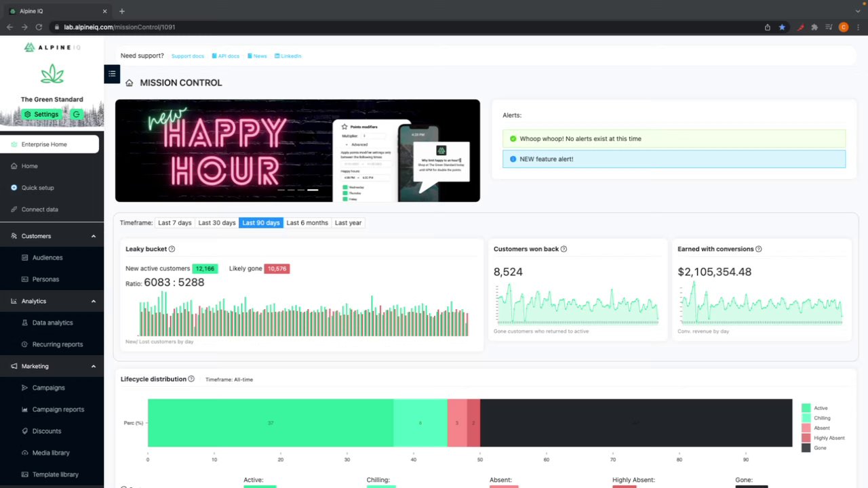This screenshot has width=868, height=488.
Task: Open the Support docs link
Action: pos(187,56)
